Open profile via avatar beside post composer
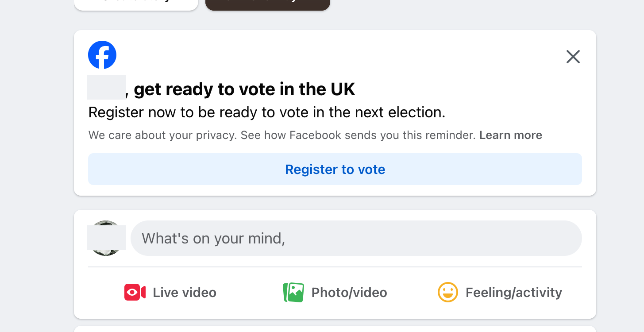644x332 pixels. click(106, 238)
